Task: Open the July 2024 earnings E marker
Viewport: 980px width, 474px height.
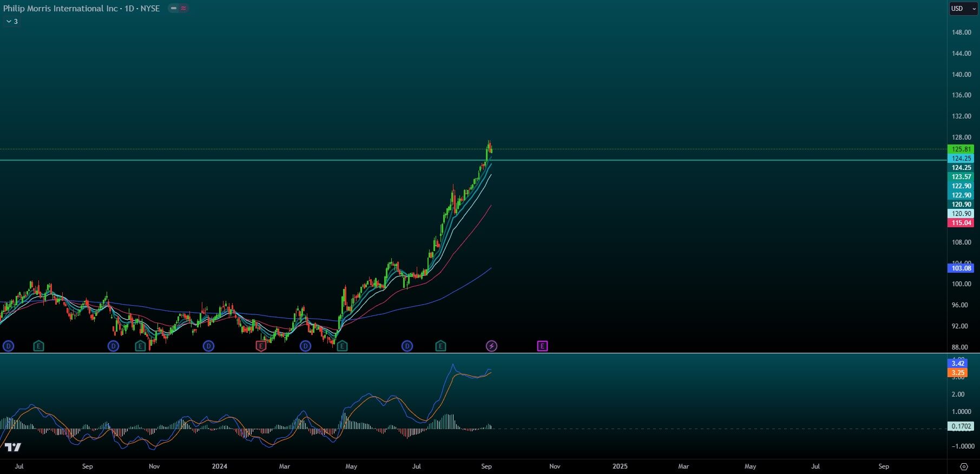Action: pyautogui.click(x=440, y=346)
